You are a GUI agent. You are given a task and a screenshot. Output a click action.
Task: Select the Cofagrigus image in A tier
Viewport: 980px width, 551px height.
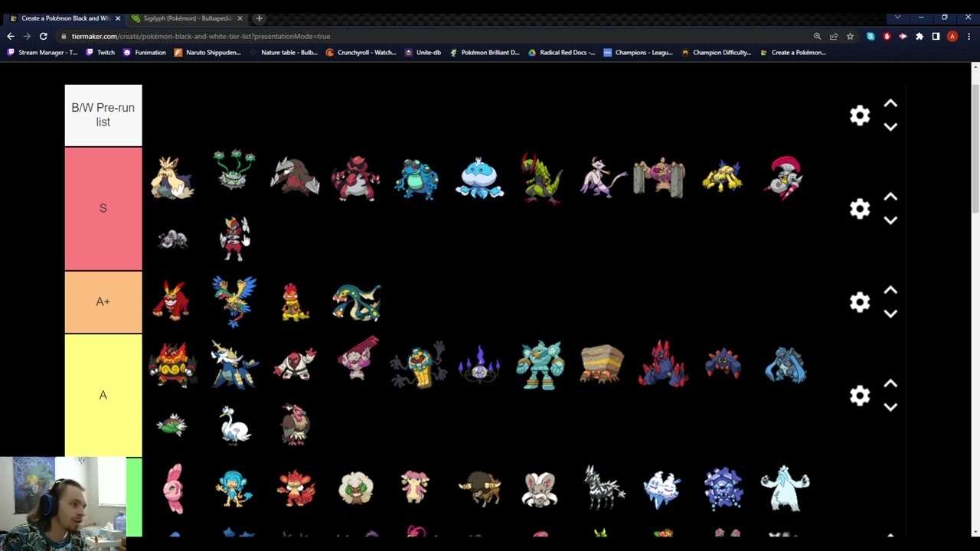pos(418,364)
